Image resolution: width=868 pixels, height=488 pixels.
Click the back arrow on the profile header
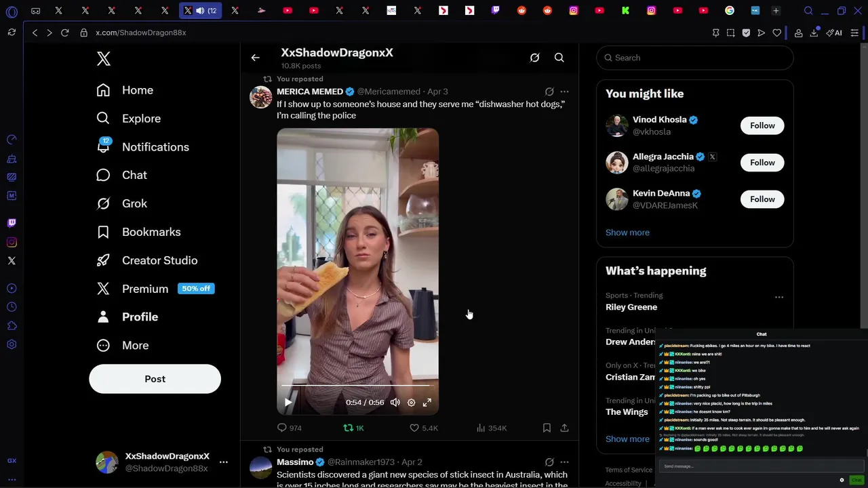click(255, 58)
